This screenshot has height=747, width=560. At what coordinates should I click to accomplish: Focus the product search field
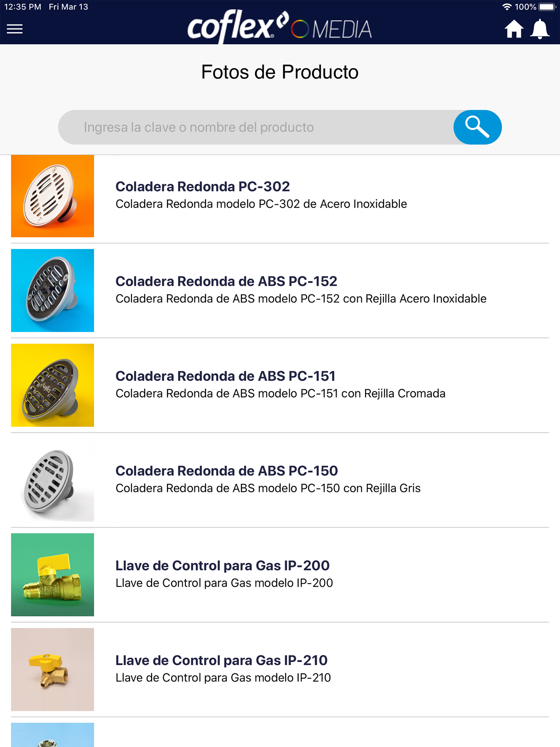click(x=256, y=127)
